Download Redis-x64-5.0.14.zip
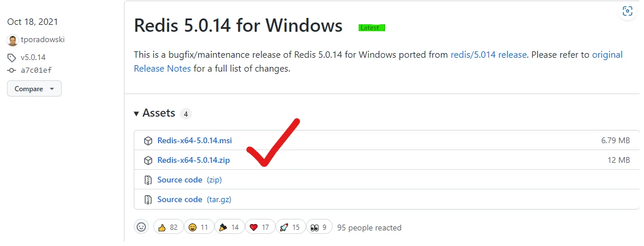This screenshot has height=246, width=644. [194, 161]
